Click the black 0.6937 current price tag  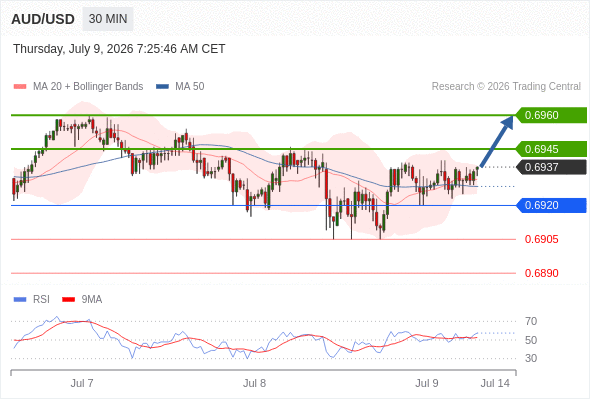[551, 167]
